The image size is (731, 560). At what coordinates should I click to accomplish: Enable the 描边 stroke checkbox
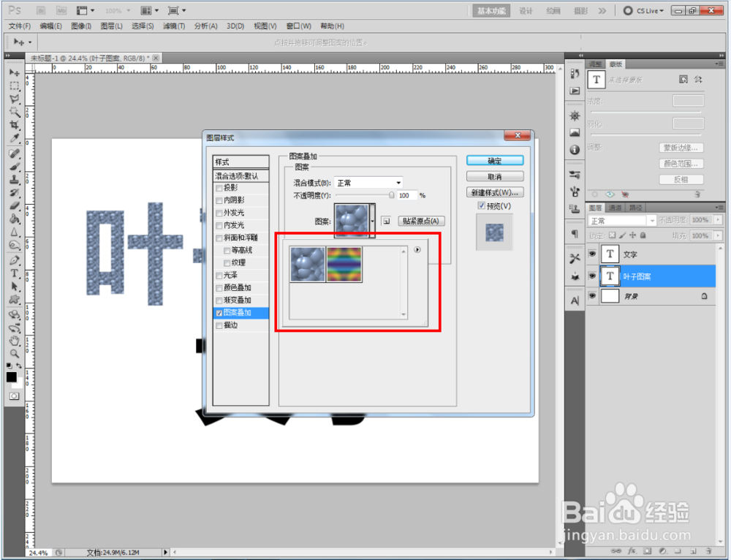coord(219,326)
